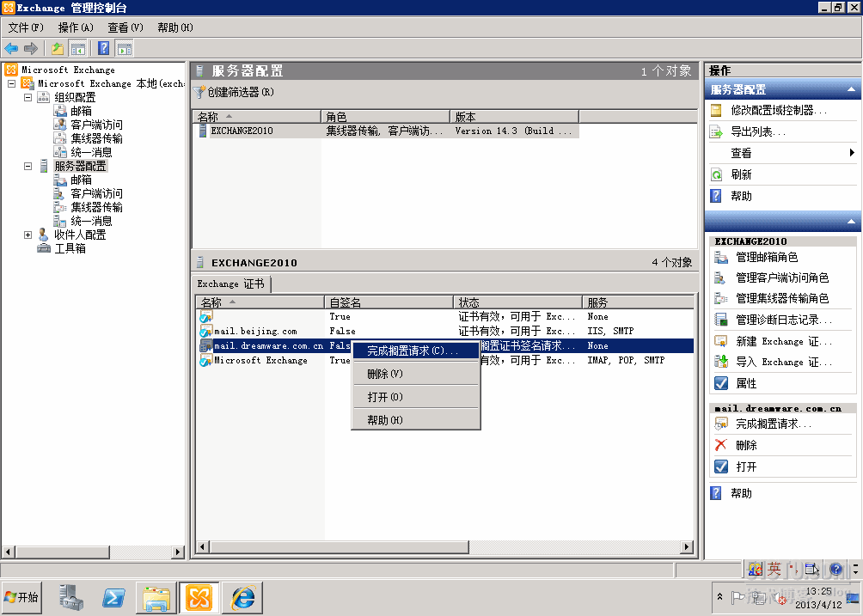Choose 打开(O) in context menu
This screenshot has height=616, width=863.
click(x=415, y=397)
